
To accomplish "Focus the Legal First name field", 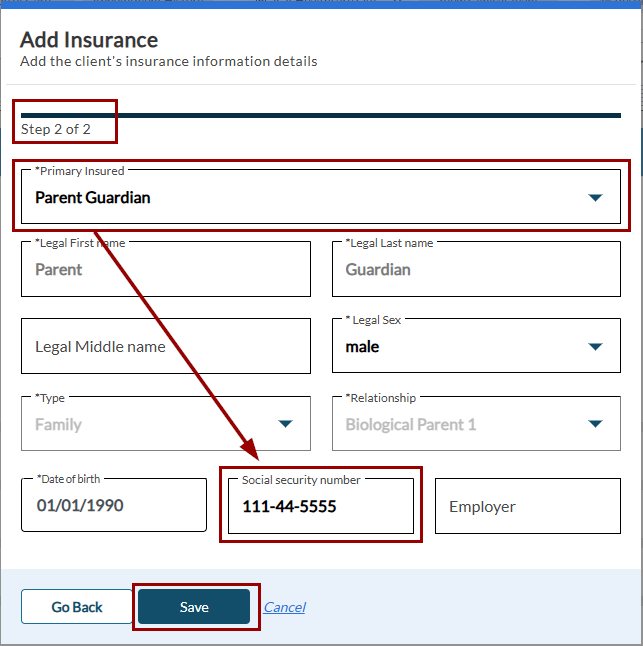I will click(165, 269).
